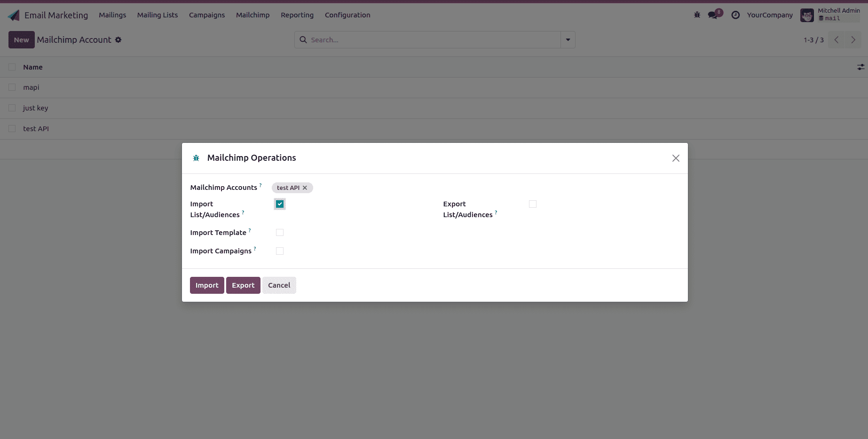Click the Cancel button
The height and width of the screenshot is (439, 868).
[x=279, y=285]
